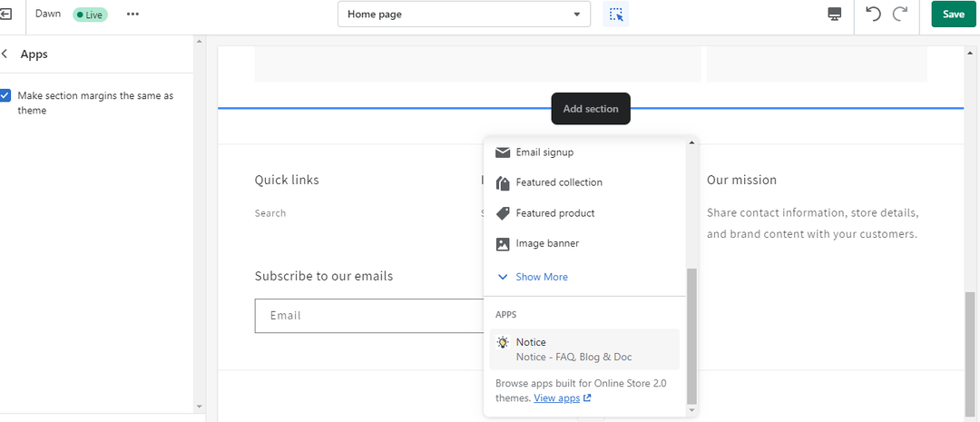Click Subscribe to our emails heading
This screenshot has width=980, height=422.
coord(324,276)
